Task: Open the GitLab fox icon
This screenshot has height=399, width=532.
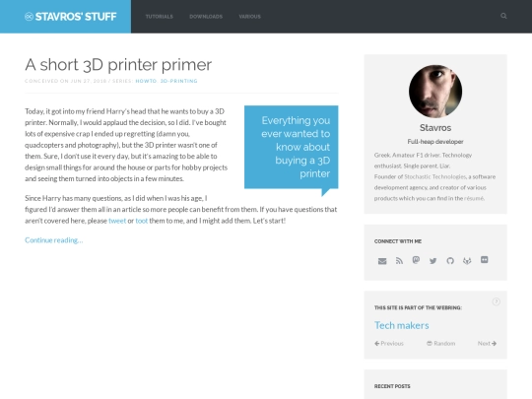Action: tap(467, 260)
